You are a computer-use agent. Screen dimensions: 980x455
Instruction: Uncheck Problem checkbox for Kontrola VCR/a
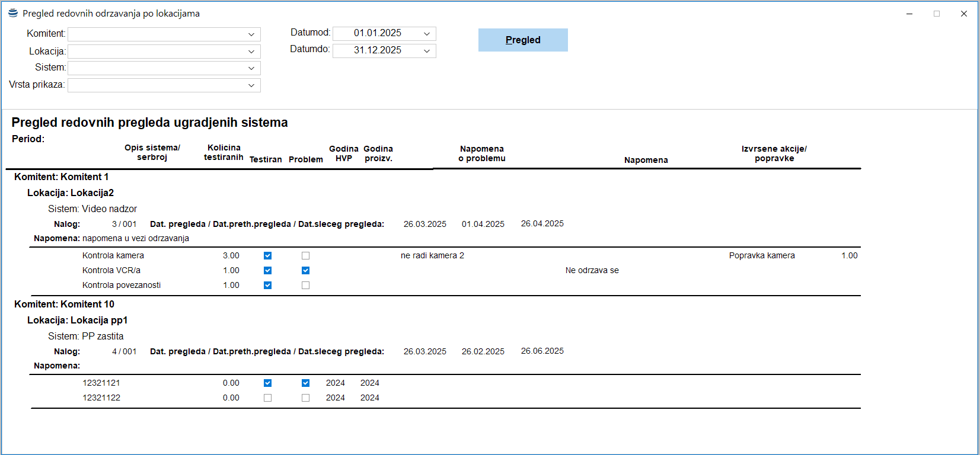[305, 271]
